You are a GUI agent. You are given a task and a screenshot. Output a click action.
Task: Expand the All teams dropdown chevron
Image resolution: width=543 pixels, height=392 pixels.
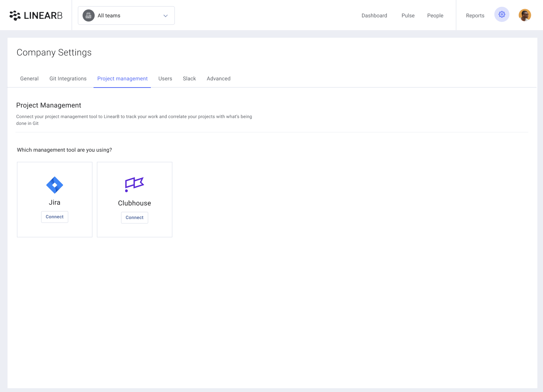coord(166,16)
